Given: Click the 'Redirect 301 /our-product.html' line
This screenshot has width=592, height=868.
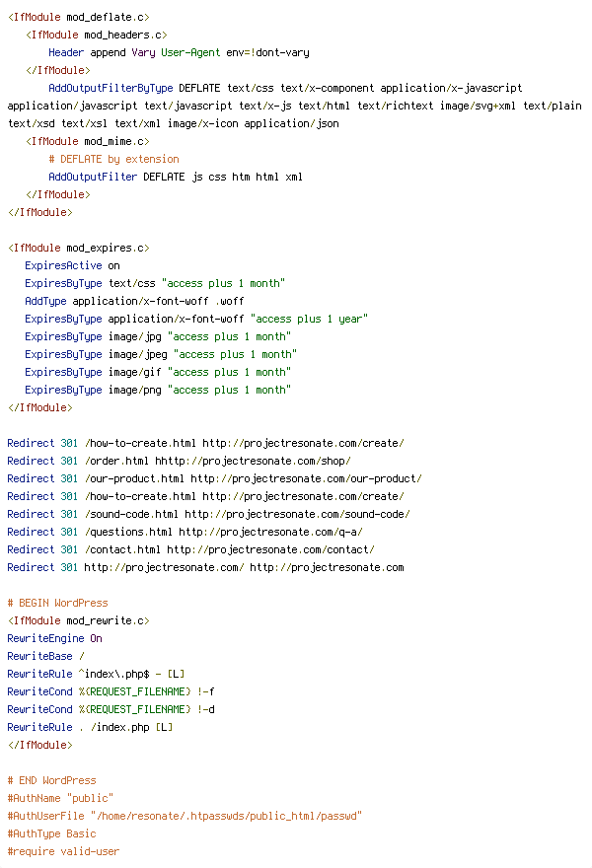Looking at the screenshot, I should click(x=214, y=478).
